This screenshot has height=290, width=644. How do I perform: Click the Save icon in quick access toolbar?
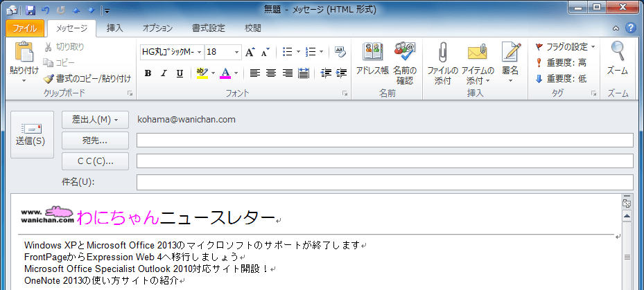pos(31,10)
